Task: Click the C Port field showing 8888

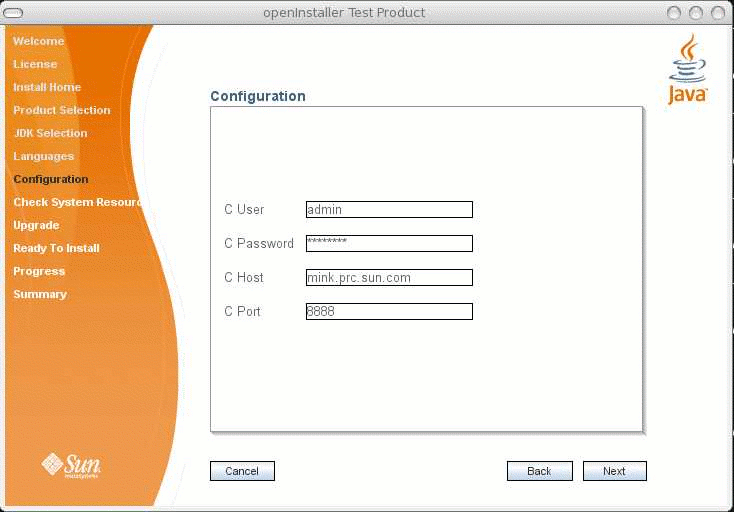Action: click(x=389, y=312)
